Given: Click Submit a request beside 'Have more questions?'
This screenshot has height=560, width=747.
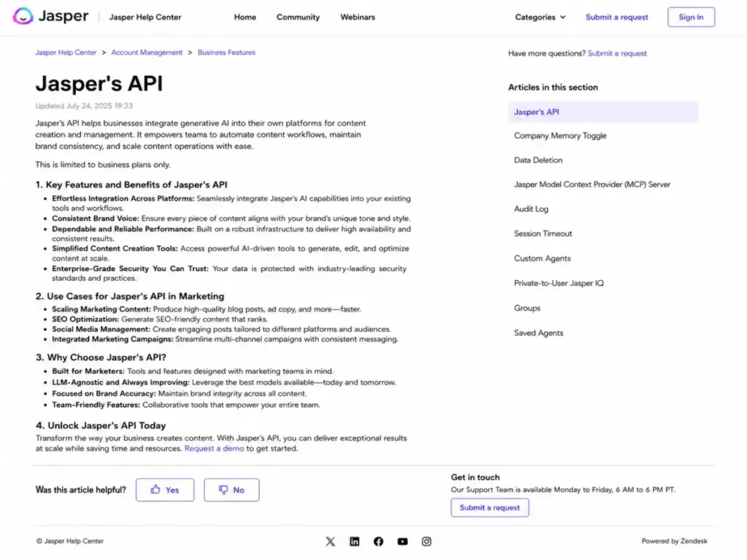Looking at the screenshot, I should click(x=617, y=53).
